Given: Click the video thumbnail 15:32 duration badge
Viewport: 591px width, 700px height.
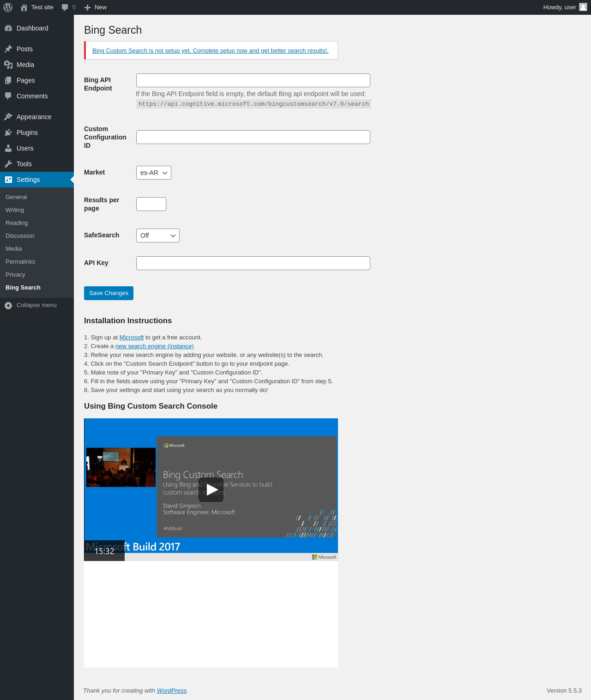Looking at the screenshot, I should click(104, 551).
